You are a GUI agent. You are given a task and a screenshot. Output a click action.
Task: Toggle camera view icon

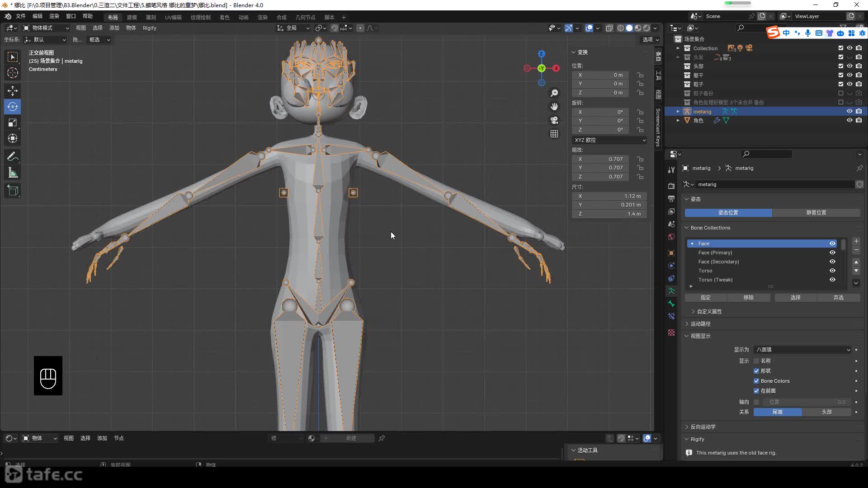tap(554, 120)
